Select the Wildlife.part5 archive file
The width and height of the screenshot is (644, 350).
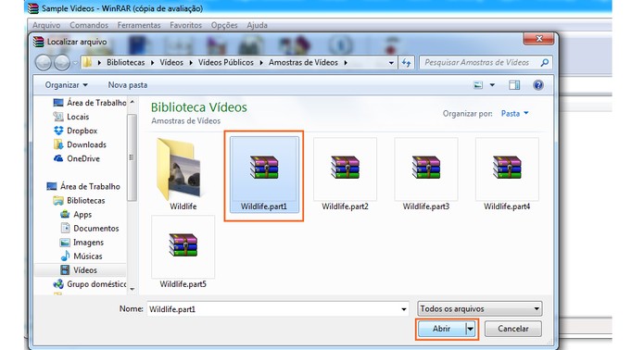coord(183,252)
